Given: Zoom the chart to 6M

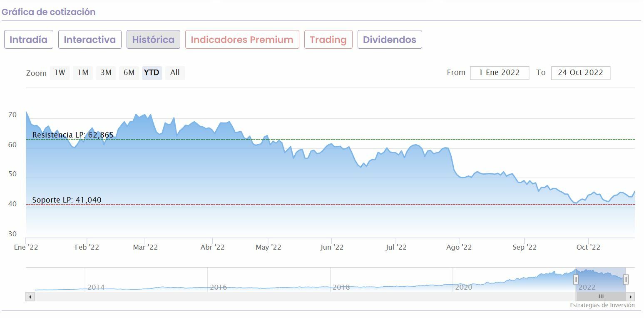Looking at the screenshot, I should (x=129, y=73).
